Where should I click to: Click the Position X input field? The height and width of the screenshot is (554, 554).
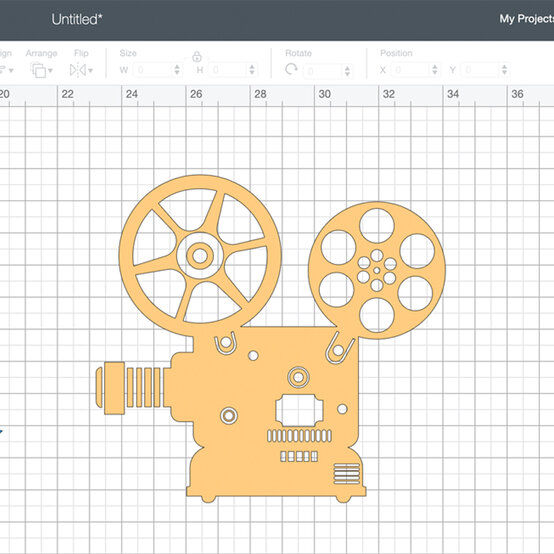point(412,70)
